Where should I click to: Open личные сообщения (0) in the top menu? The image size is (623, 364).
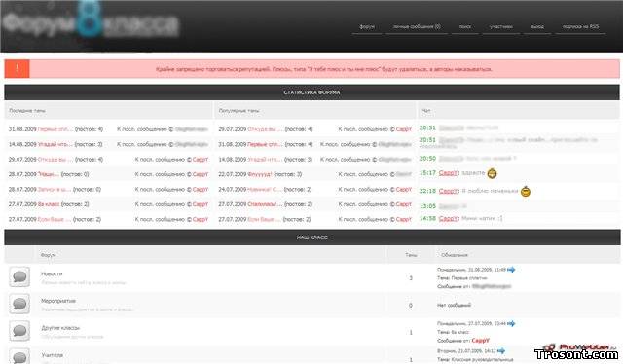coord(417,26)
